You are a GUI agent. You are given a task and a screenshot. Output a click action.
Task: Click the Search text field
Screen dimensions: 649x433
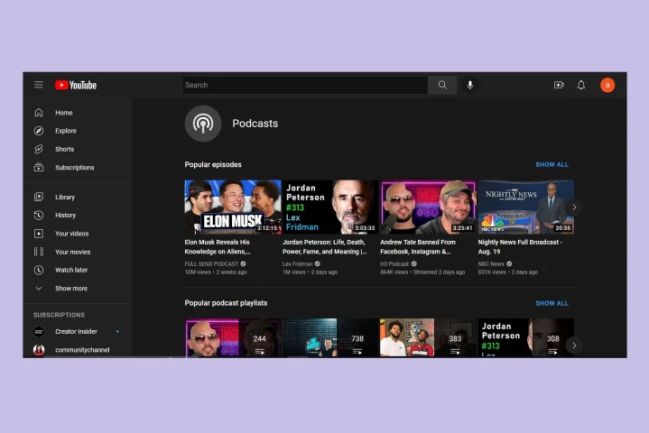305,85
